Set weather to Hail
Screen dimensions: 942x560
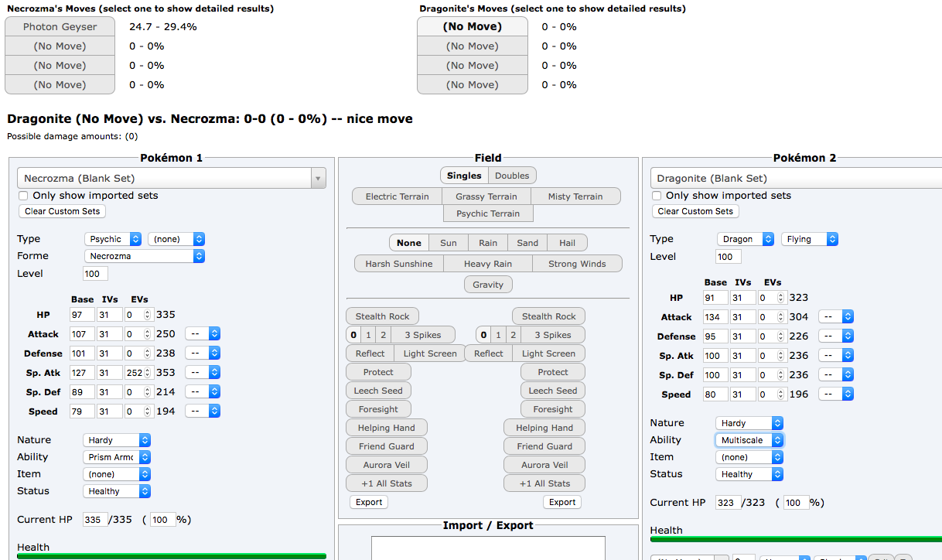(x=567, y=243)
